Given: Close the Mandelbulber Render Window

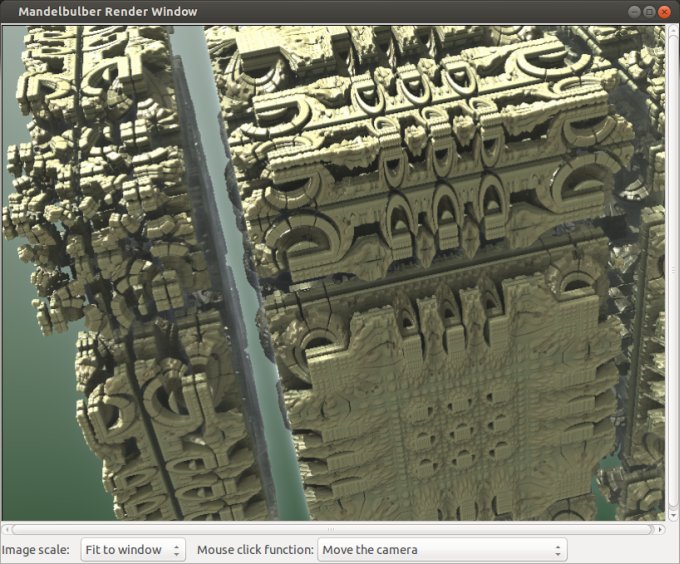Looking at the screenshot, I should (664, 12).
